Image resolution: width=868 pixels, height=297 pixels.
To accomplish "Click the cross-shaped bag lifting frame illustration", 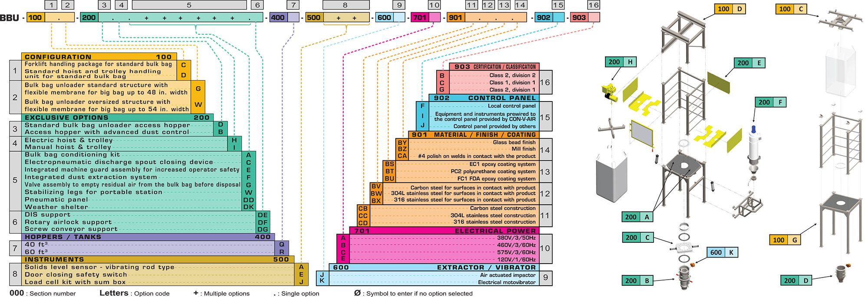I will [x=611, y=129].
